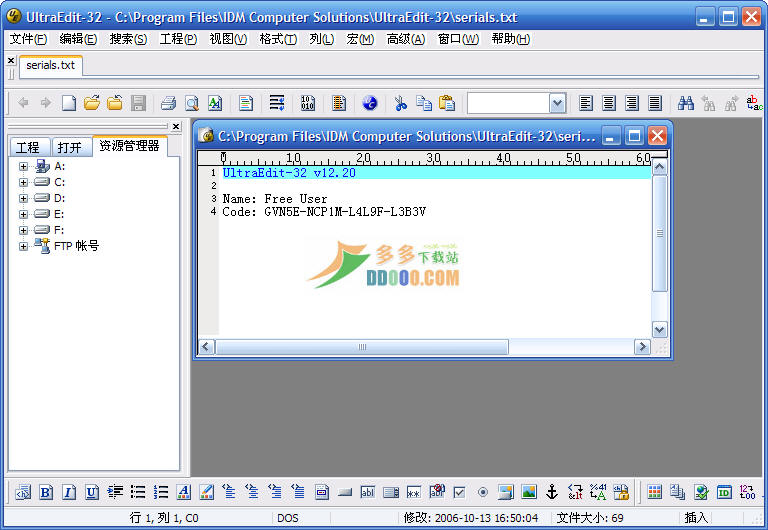Image resolution: width=768 pixels, height=530 pixels.
Task: Open the 帮助(H) menu
Action: (x=511, y=39)
